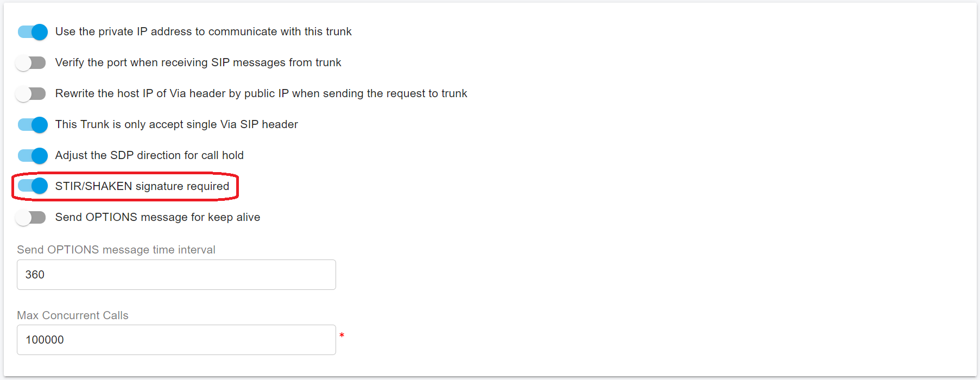Click 'Send OPTIONS message for keep alive' label
The height and width of the screenshot is (380, 980).
pyautogui.click(x=157, y=217)
